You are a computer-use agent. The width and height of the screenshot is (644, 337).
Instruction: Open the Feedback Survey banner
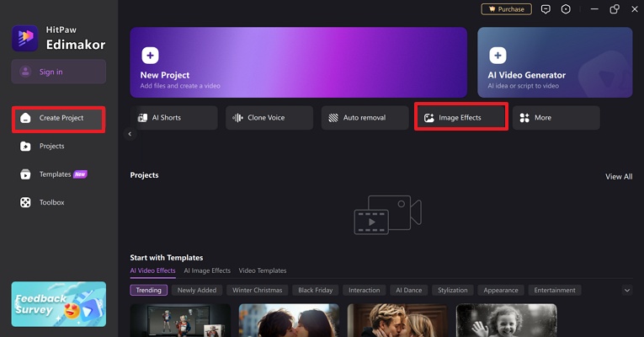pyautogui.click(x=59, y=303)
